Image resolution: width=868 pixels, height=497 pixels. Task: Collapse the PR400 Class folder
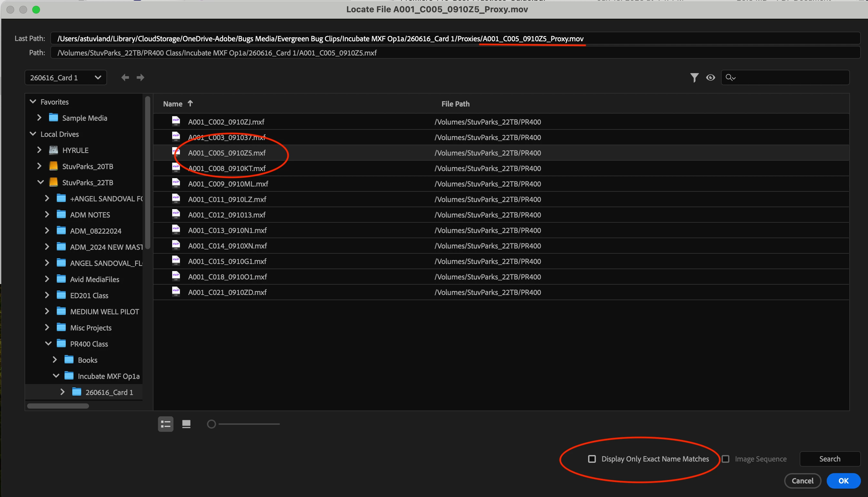tap(48, 343)
